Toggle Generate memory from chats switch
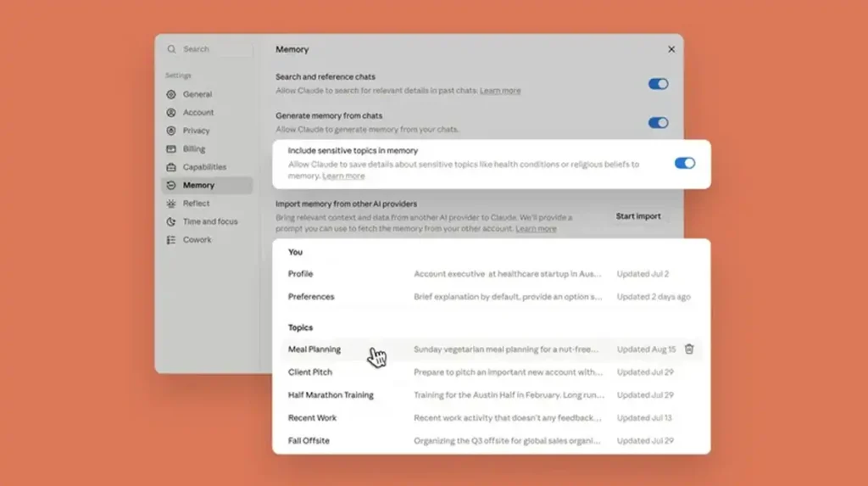868x486 pixels. (x=658, y=123)
